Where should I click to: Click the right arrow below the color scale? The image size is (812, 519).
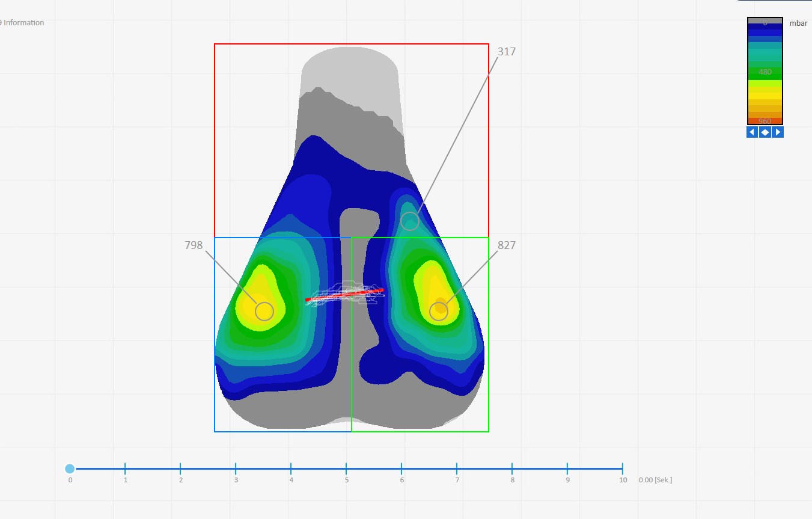(778, 132)
